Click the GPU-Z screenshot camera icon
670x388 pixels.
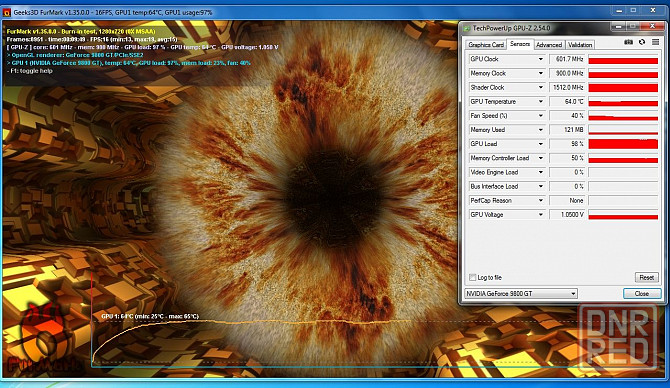coord(628,42)
